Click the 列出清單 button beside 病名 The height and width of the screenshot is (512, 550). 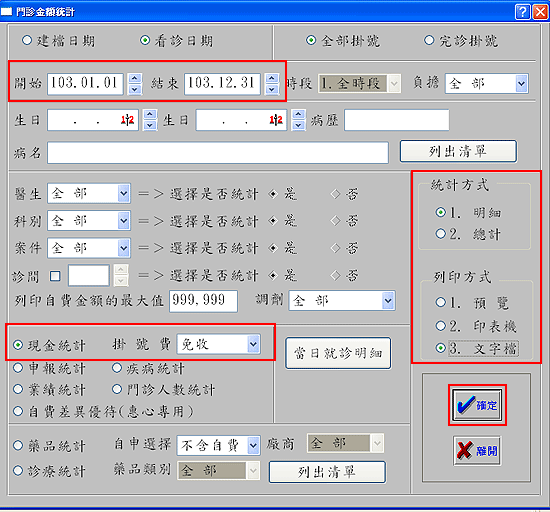click(458, 151)
